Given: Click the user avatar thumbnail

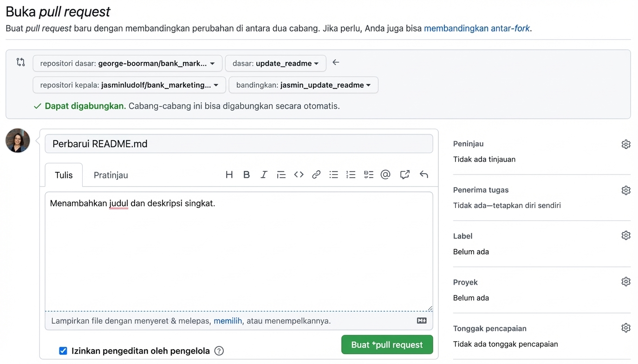Looking at the screenshot, I should 18,141.
